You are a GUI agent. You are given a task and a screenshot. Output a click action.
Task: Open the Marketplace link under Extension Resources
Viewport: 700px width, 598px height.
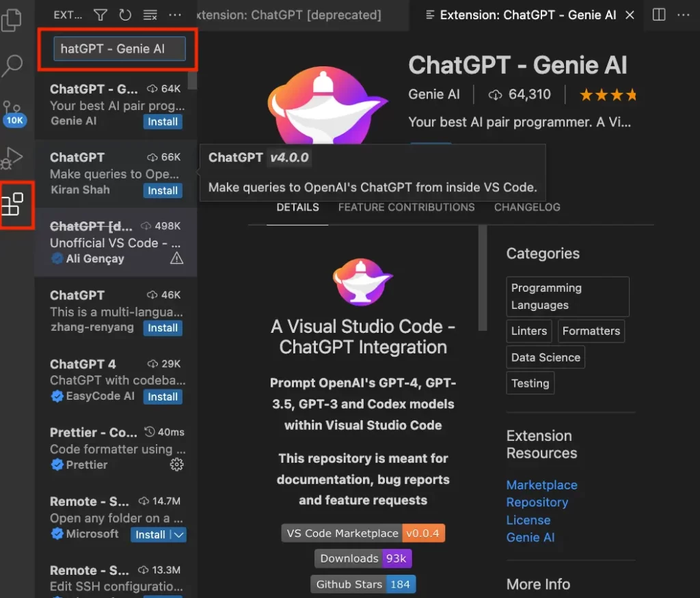tap(541, 485)
